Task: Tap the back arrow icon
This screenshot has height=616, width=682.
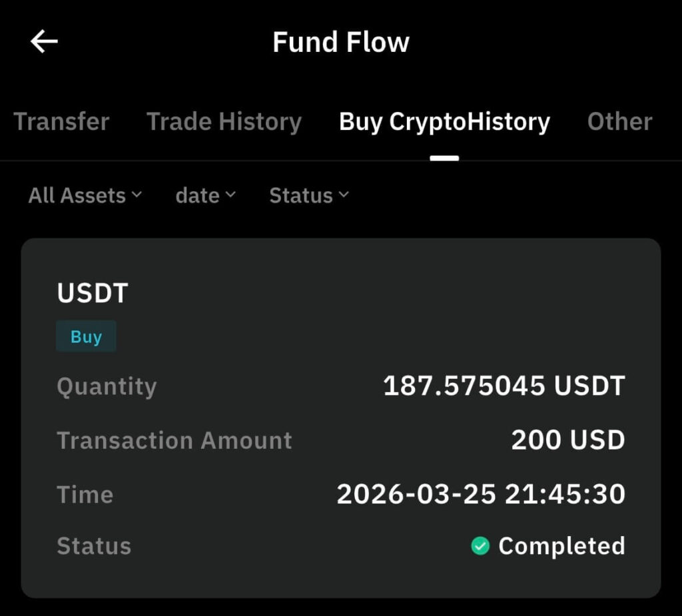Action: (x=44, y=42)
